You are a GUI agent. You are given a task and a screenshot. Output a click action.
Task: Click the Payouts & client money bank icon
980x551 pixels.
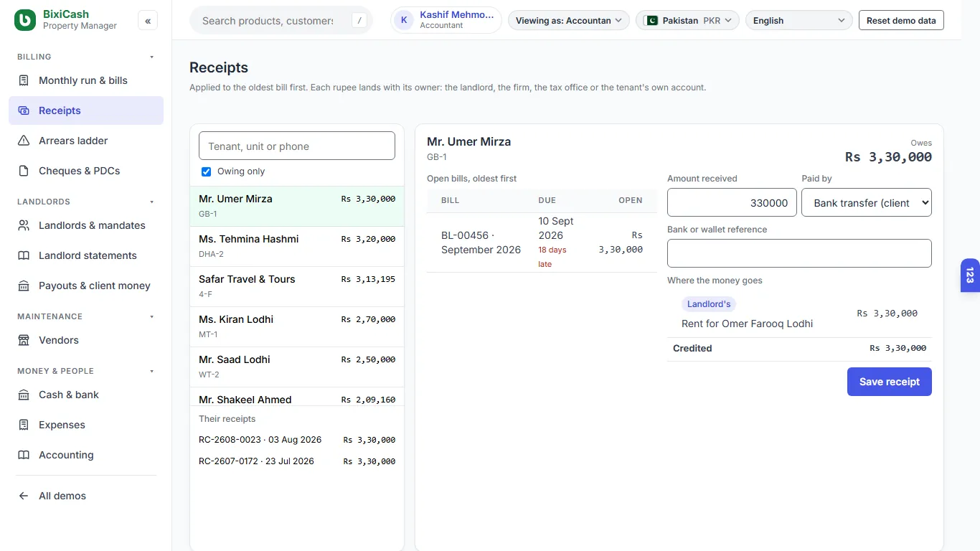click(x=24, y=286)
